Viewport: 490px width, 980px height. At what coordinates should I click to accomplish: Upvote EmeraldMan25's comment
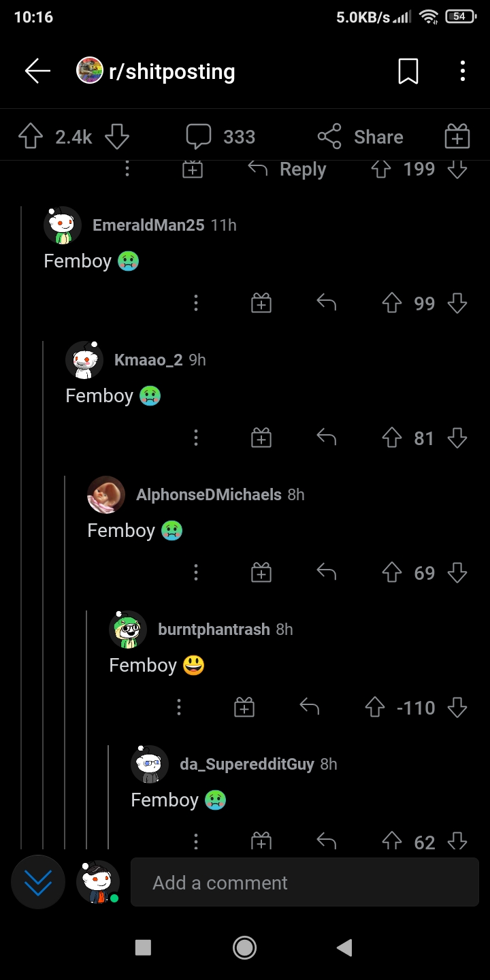pyautogui.click(x=392, y=303)
